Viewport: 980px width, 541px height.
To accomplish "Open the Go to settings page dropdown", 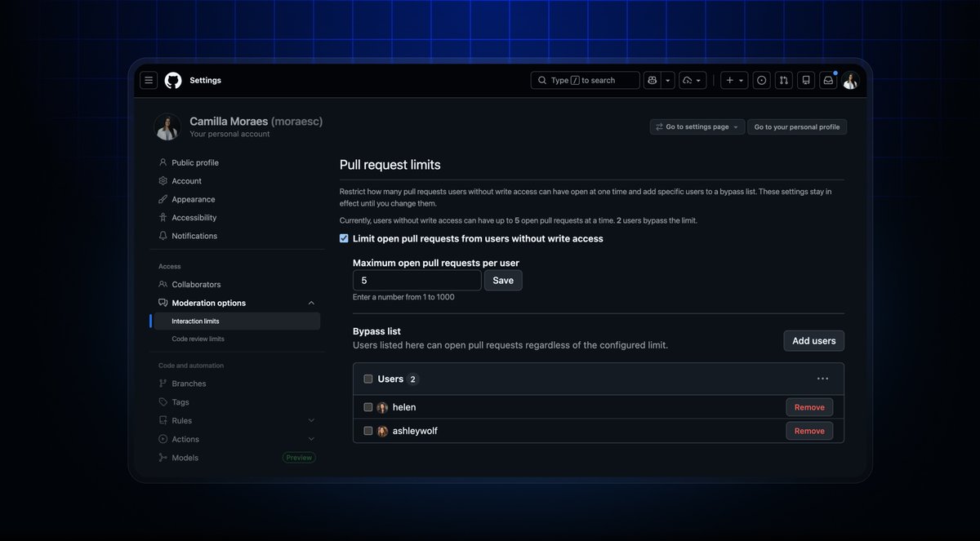I will 697,126.
